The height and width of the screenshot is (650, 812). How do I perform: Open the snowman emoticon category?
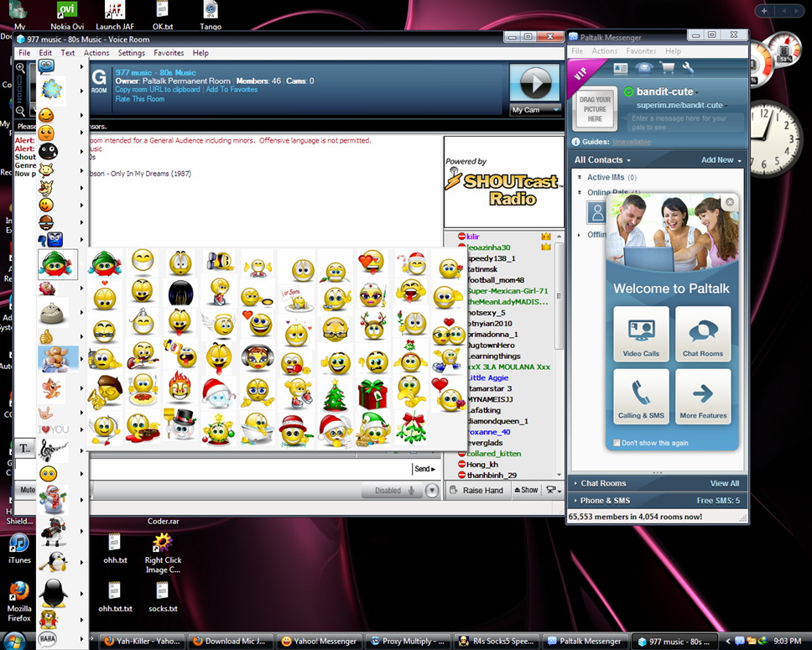[54, 500]
